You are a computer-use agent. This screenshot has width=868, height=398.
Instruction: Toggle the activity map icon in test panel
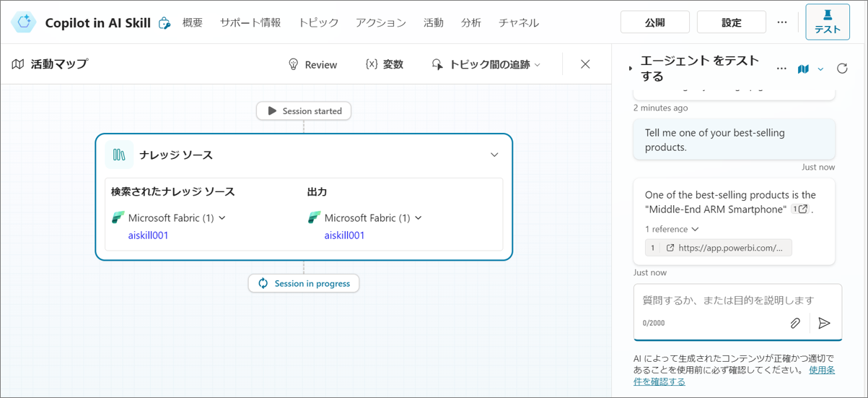pos(803,69)
